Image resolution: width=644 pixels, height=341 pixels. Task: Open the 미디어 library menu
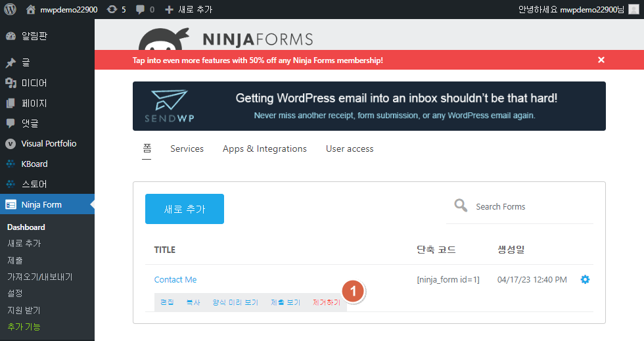click(x=47, y=83)
